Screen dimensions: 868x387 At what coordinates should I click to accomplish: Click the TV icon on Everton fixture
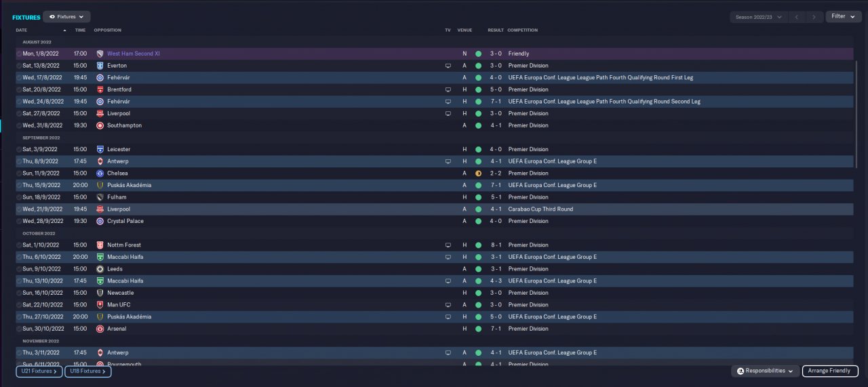pos(448,66)
